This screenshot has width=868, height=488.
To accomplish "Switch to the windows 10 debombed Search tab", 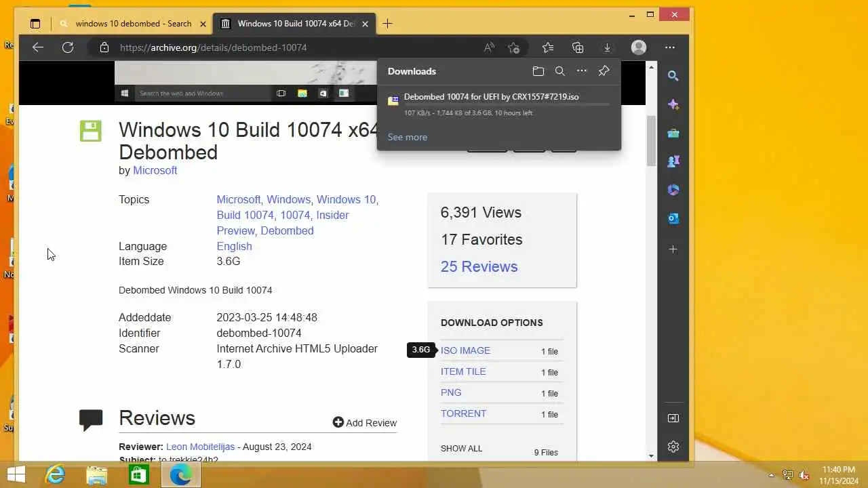I will 133,24.
